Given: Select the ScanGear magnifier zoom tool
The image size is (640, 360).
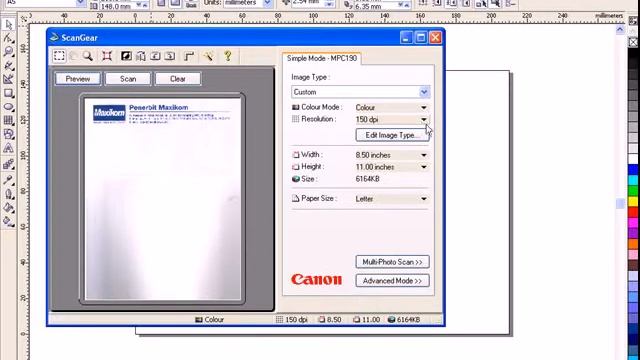Looking at the screenshot, I should click(87, 56).
